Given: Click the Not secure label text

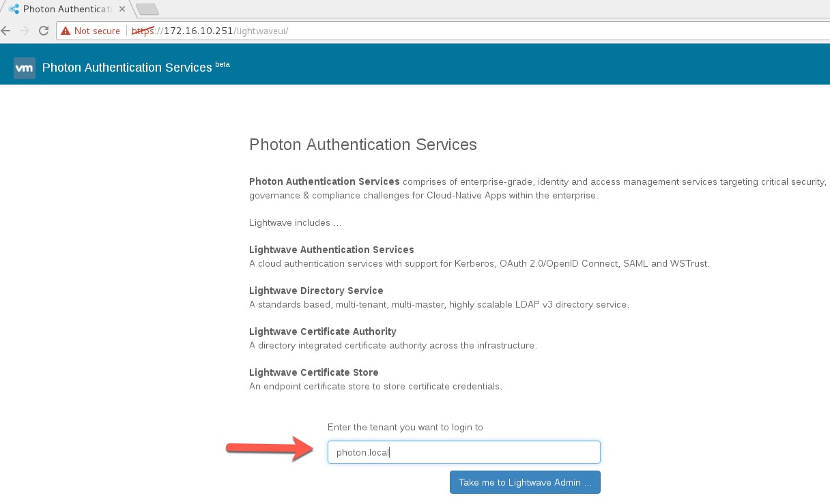Looking at the screenshot, I should [97, 31].
